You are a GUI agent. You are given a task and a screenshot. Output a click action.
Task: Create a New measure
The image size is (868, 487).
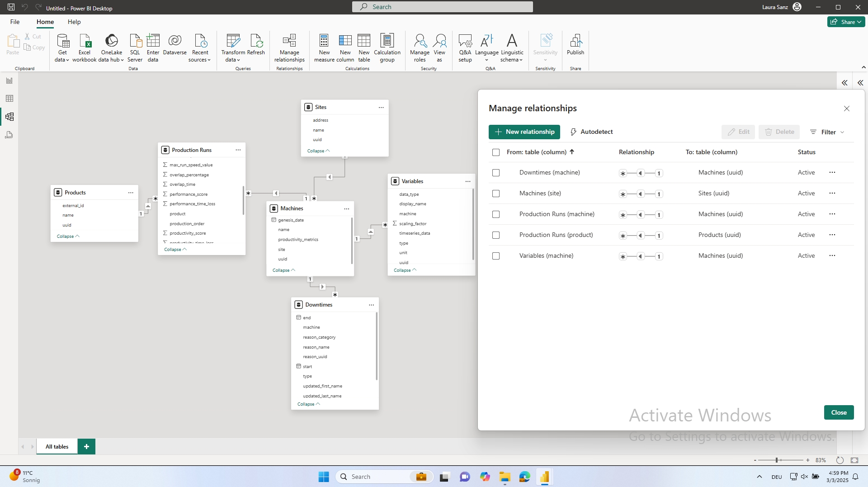(324, 48)
